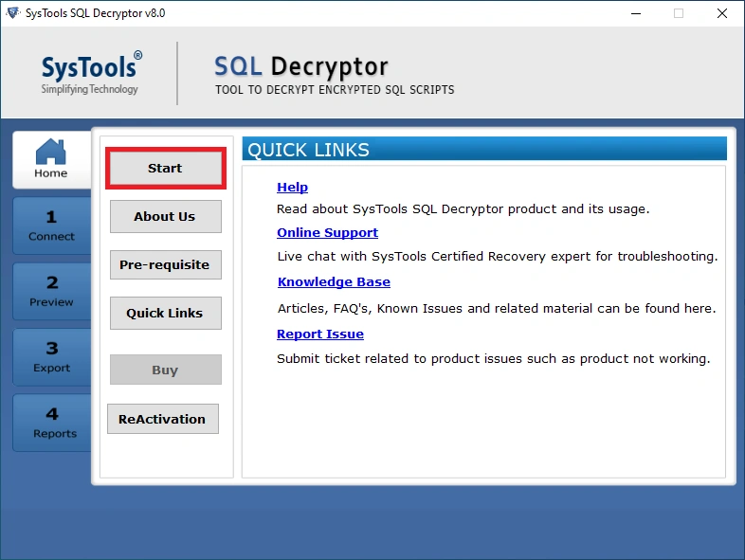Image resolution: width=745 pixels, height=560 pixels.
Task: Select step 3 Export tab
Action: pos(51,357)
